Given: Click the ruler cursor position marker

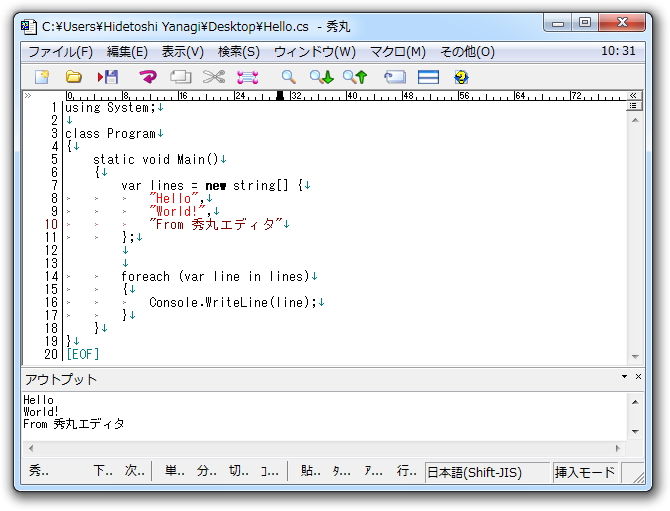Looking at the screenshot, I should tap(280, 95).
